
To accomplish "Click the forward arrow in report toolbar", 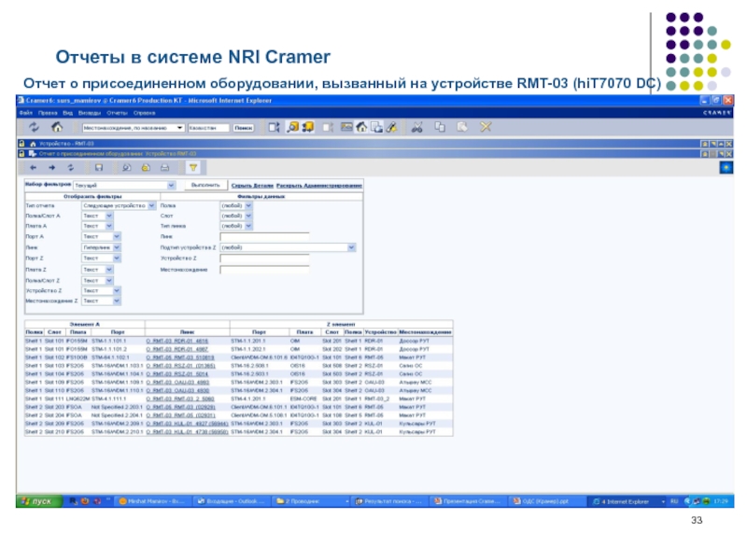I will pos(51,168).
